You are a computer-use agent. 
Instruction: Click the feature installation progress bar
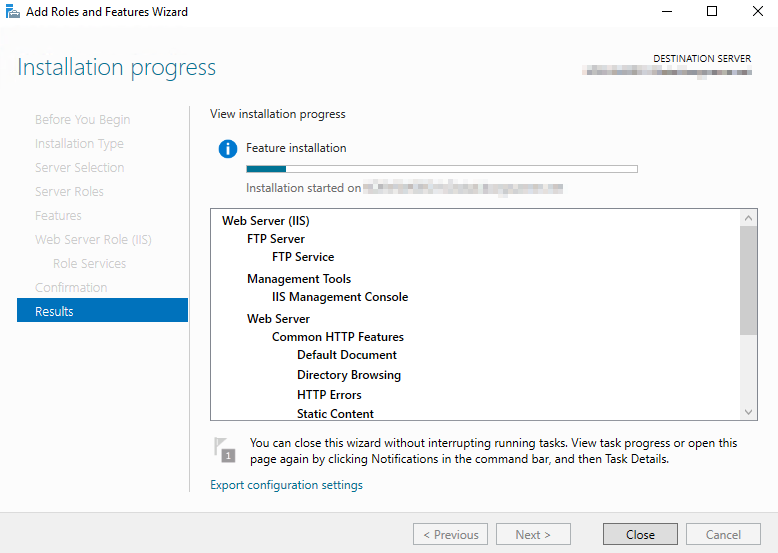pyautogui.click(x=442, y=169)
